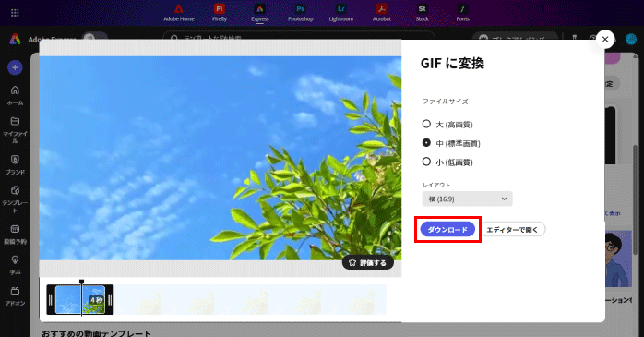Click エディターで開く button
This screenshot has height=337, width=644.
(512, 229)
